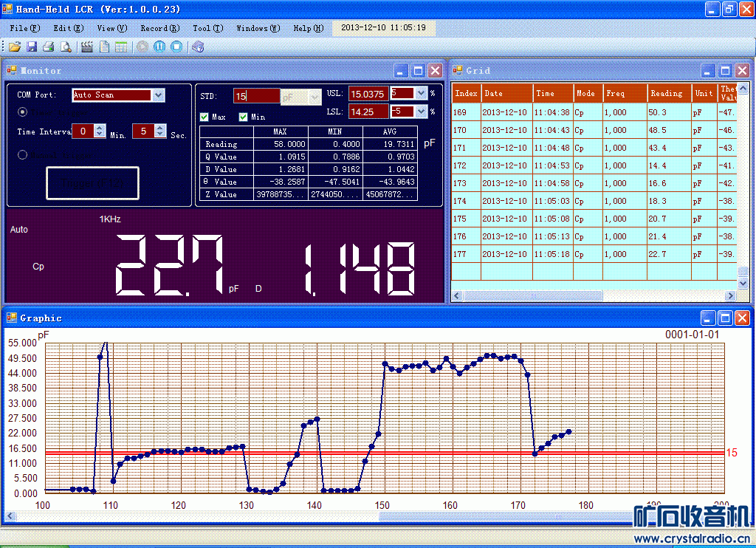Viewport: 756px width, 548px height.
Task: Click the clapperboard monitor icon in toolbar
Action: click(87, 47)
